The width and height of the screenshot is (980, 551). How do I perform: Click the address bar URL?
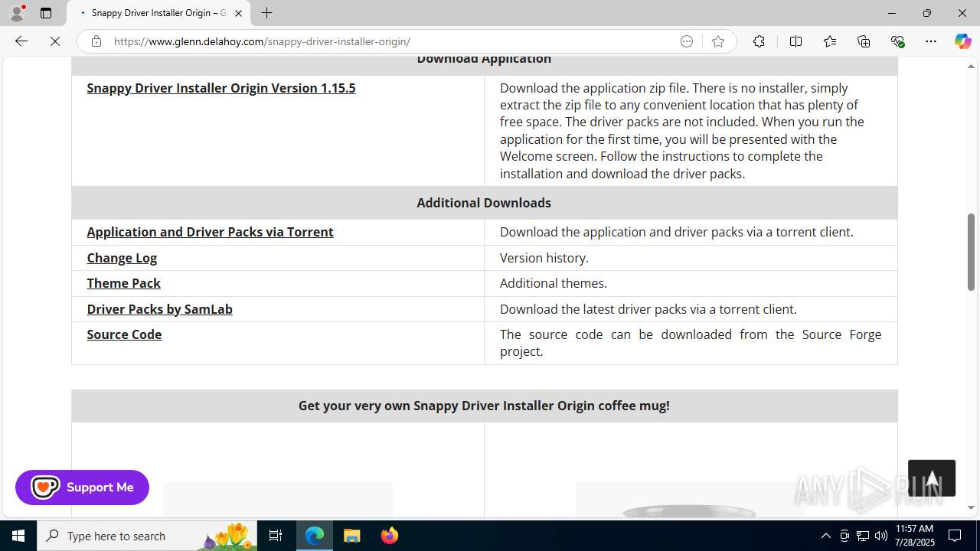click(x=262, y=41)
